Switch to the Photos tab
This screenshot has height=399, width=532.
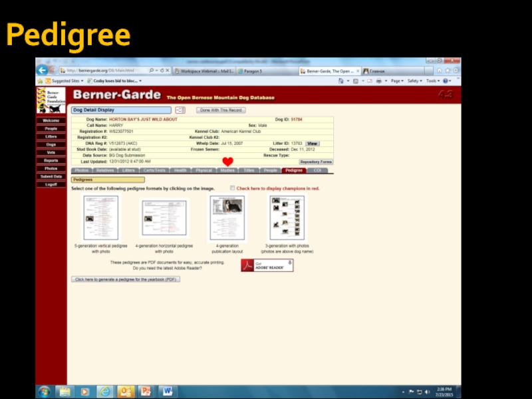coord(81,170)
